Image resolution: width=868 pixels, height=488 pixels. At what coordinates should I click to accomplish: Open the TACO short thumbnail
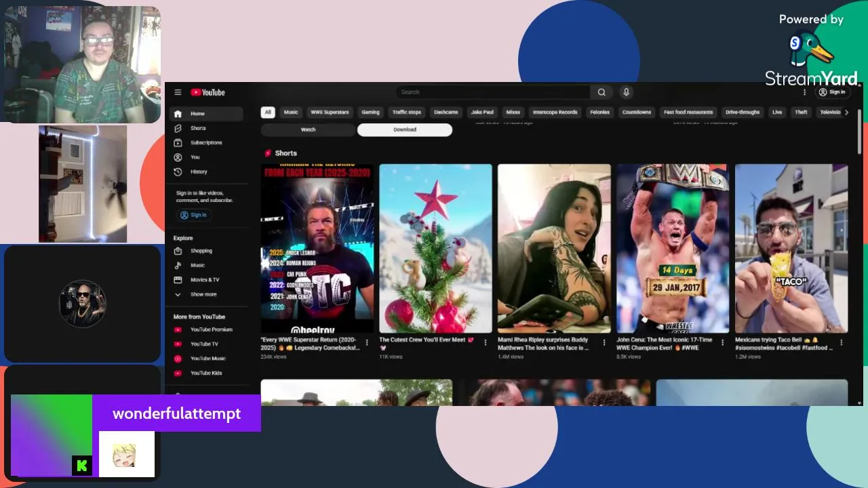[x=791, y=248]
